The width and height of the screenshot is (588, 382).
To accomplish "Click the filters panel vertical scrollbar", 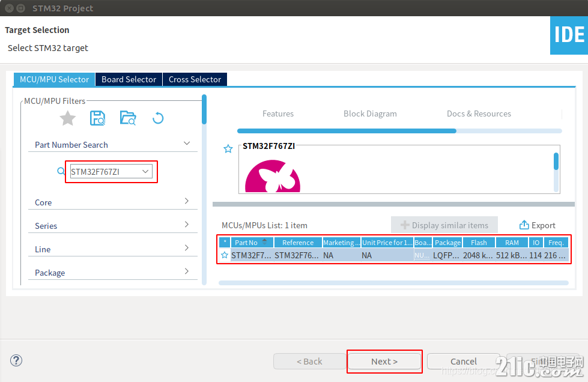I will [204, 190].
